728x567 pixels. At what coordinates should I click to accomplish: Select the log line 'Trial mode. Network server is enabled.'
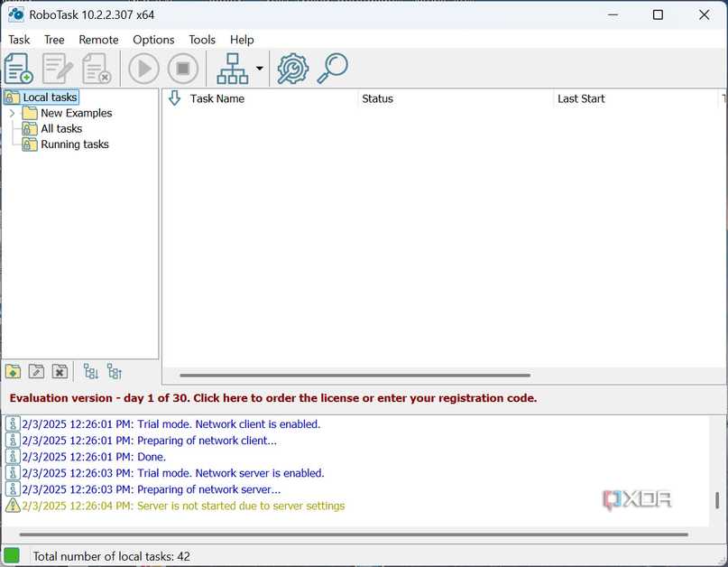click(172, 473)
